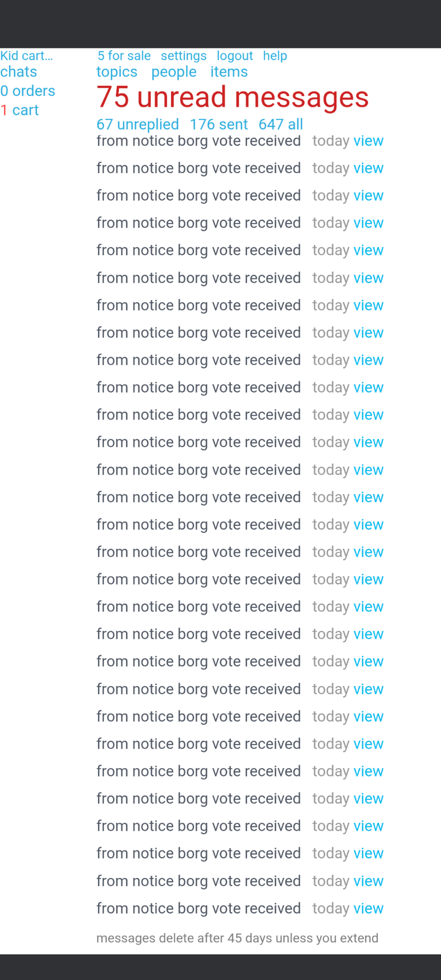This screenshot has height=980, width=441.
Task: Go to chats in the sidebar
Action: click(x=19, y=72)
